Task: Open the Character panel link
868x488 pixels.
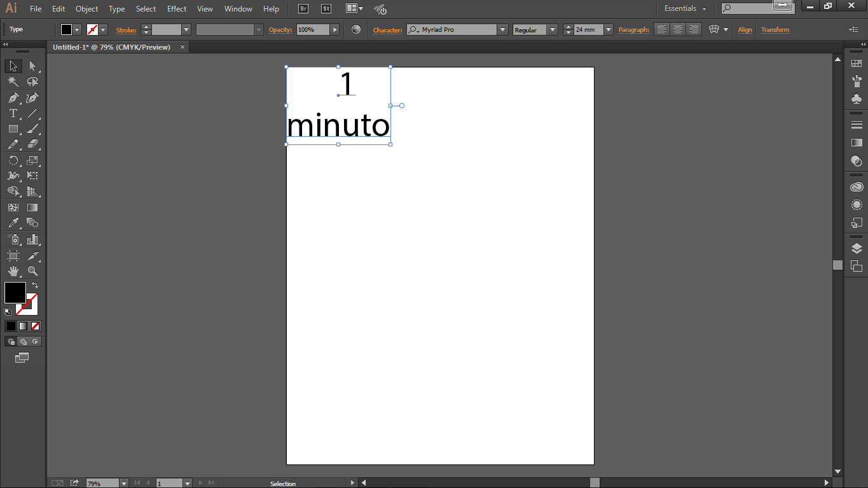Action: coord(387,30)
